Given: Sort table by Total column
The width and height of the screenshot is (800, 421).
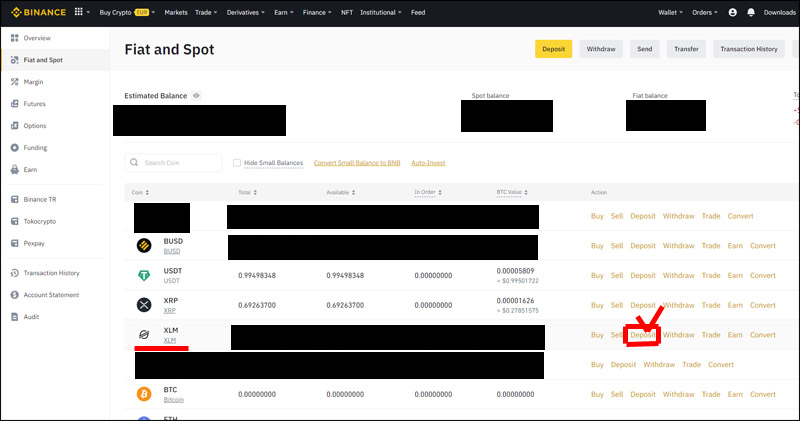Looking at the screenshot, I should [x=247, y=192].
